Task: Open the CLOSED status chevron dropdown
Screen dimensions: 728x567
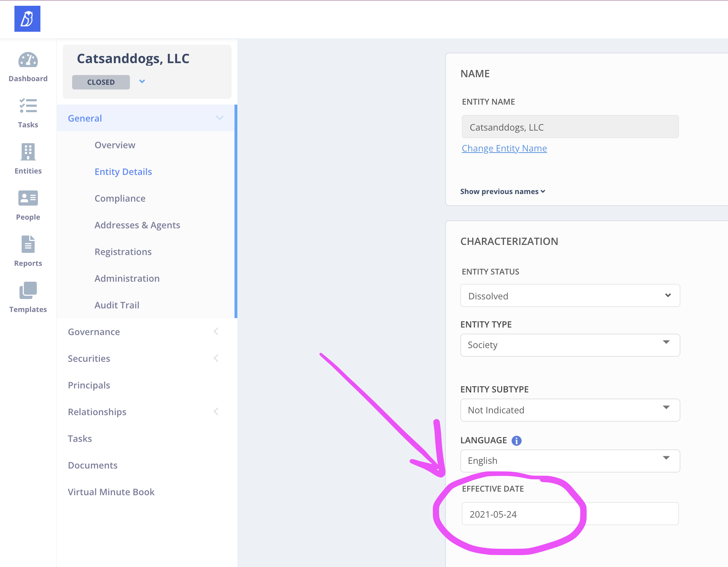Action: [x=142, y=82]
